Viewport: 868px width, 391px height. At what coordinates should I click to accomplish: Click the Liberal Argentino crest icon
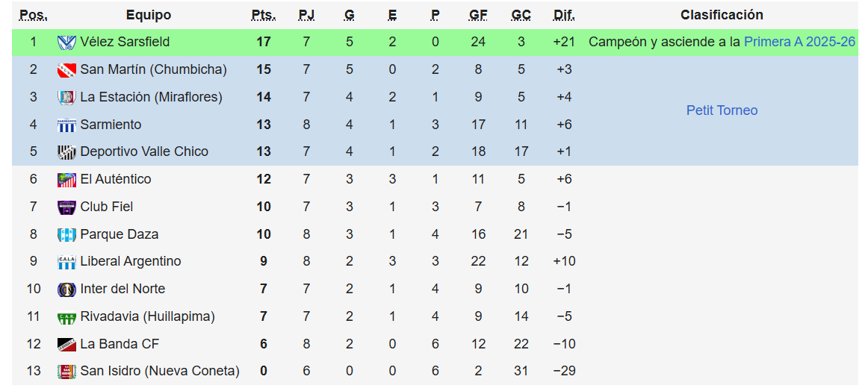[66, 262]
